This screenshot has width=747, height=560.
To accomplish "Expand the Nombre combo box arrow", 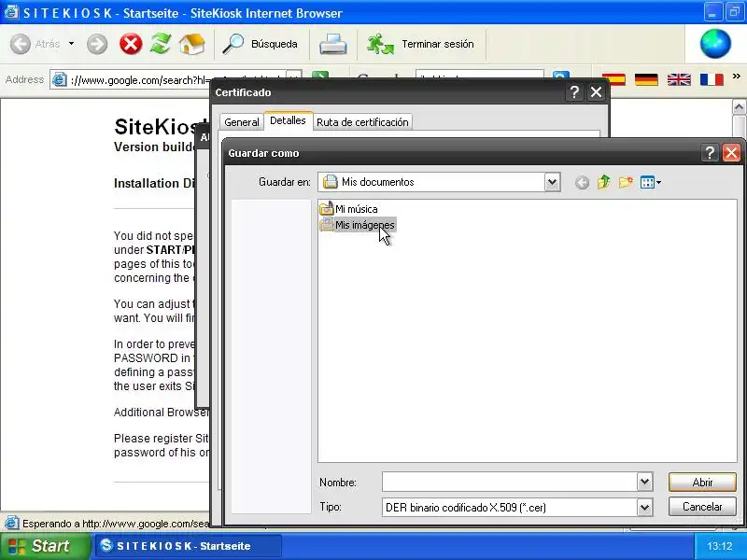I will coord(644,482).
